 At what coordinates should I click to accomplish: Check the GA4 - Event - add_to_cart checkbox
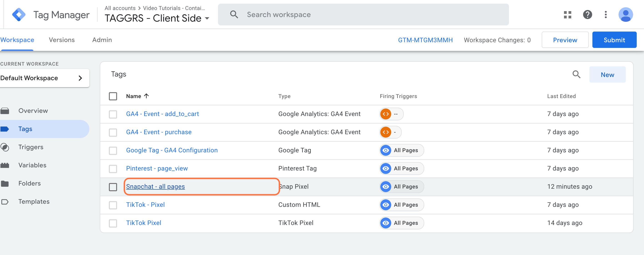113,114
